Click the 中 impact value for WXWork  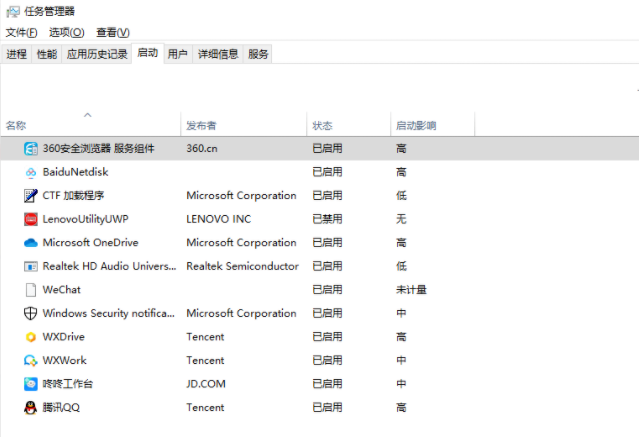(401, 361)
